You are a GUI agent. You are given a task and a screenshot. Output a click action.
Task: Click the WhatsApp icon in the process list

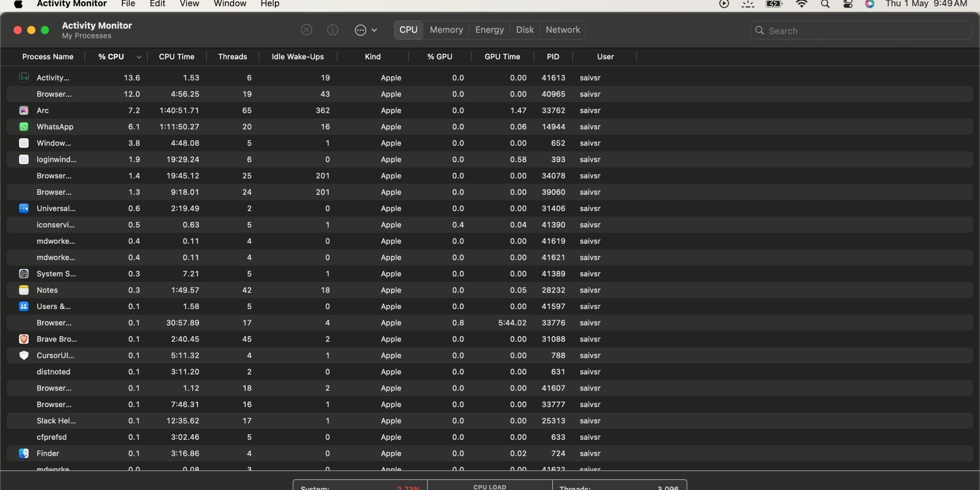[24, 127]
